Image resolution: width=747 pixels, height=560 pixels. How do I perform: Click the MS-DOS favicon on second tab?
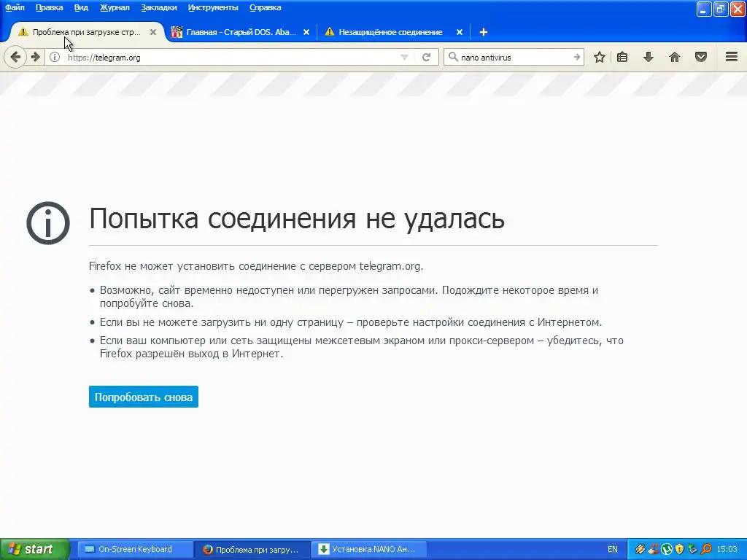[x=177, y=32]
